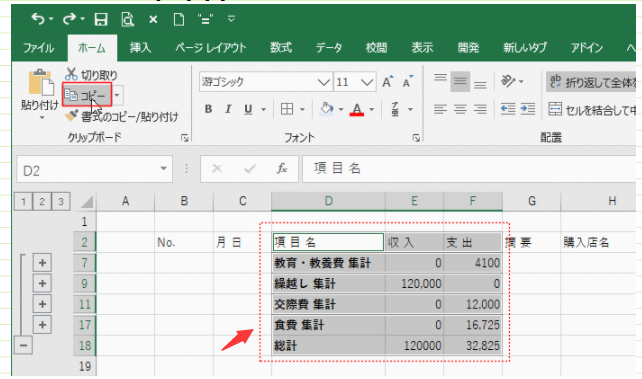642x379 pixels.
Task: Click the 貼り付け paste button
Action: [x=40, y=93]
